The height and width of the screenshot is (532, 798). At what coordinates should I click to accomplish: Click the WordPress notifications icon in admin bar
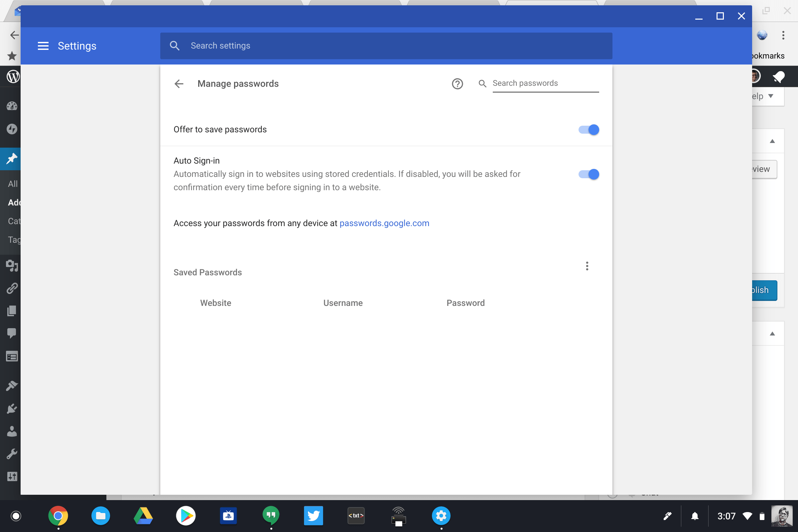pos(778,77)
